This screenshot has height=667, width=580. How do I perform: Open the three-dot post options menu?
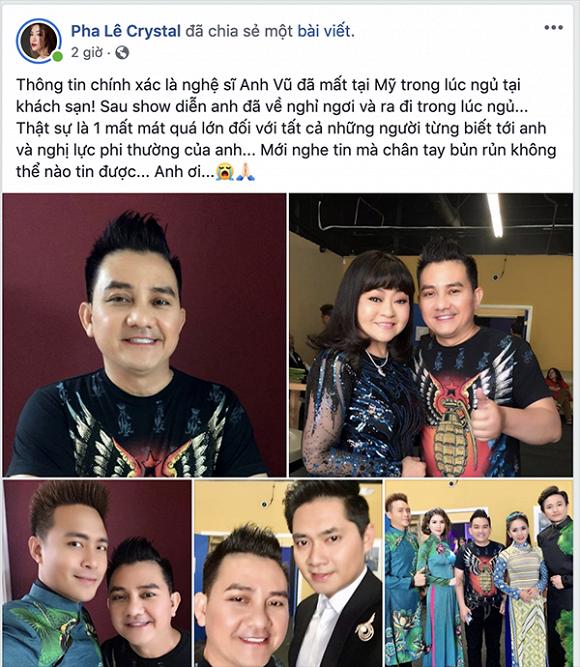[x=553, y=28]
